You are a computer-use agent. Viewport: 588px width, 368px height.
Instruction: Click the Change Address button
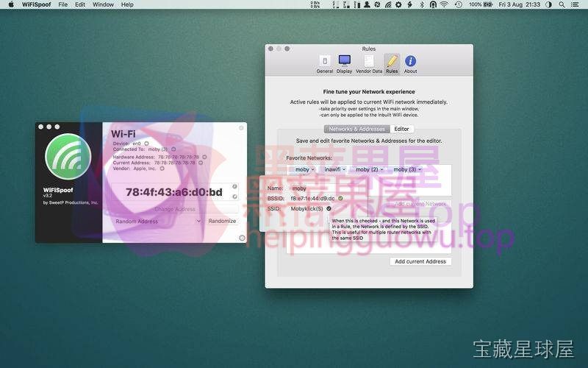tap(175, 209)
